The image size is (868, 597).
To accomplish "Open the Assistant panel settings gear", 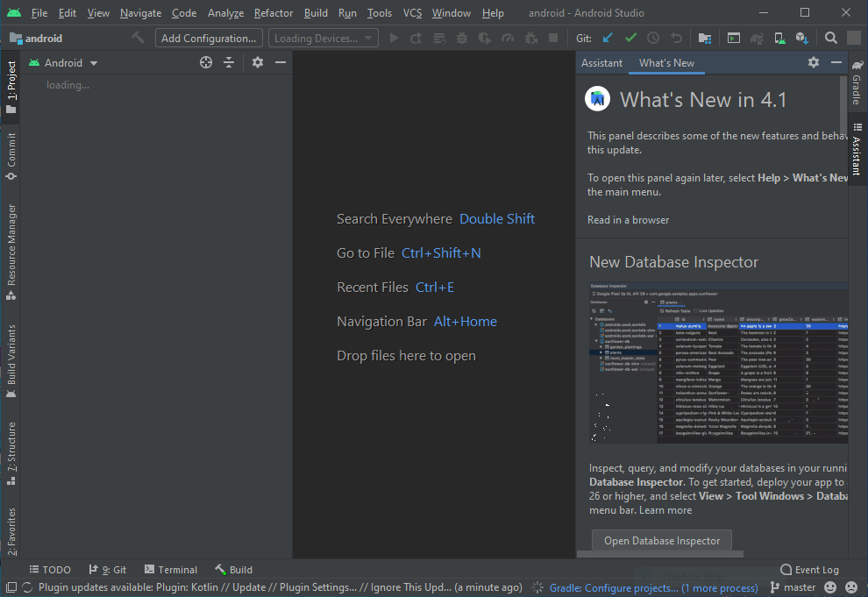I will click(x=813, y=62).
